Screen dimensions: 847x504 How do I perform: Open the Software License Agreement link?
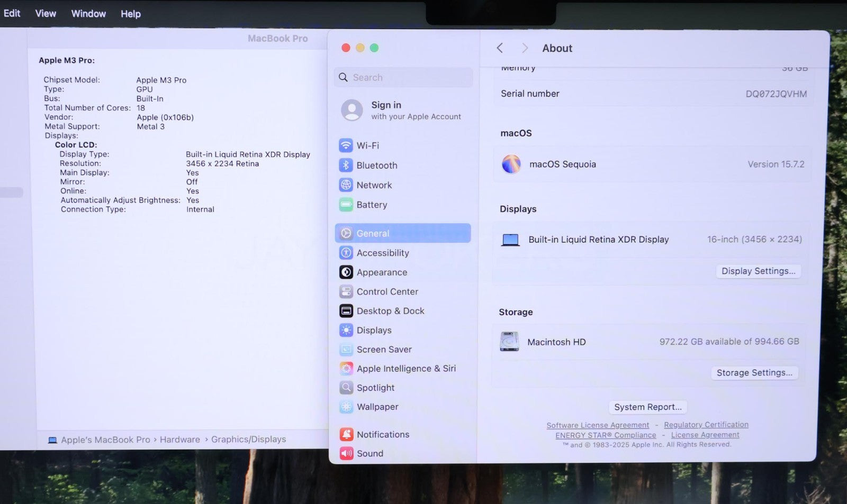[x=598, y=425]
